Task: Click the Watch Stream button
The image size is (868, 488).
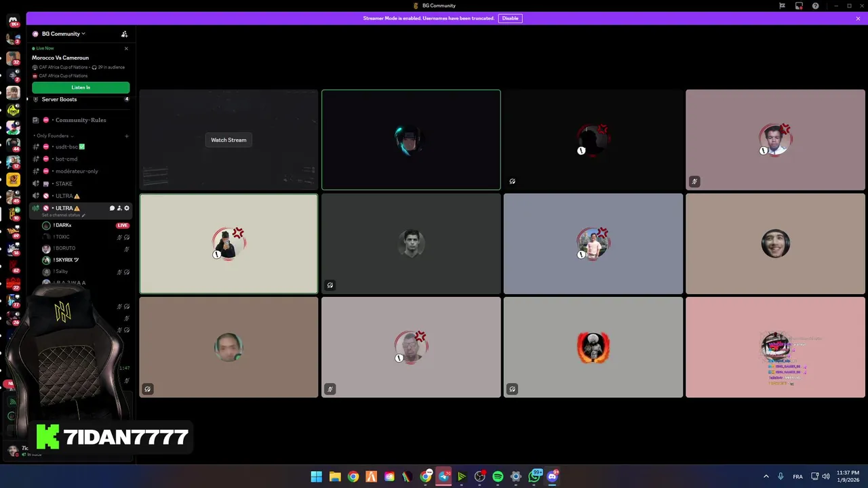Action: tap(229, 140)
